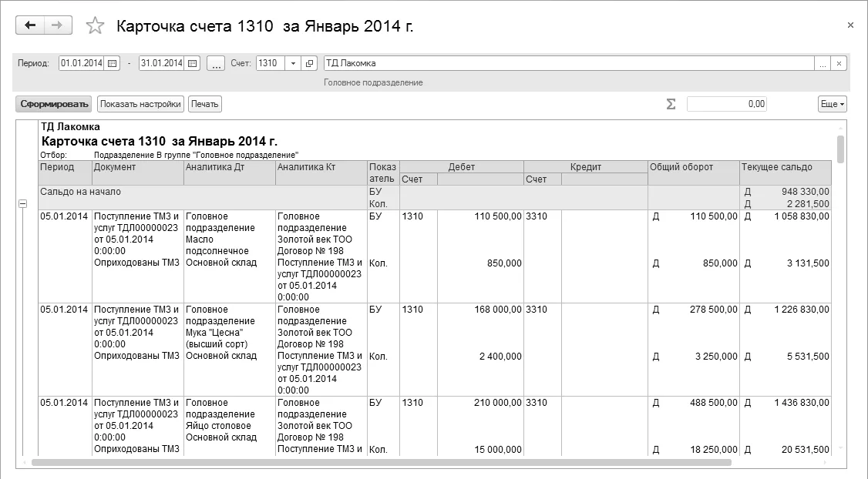Open period selection ellipsis button
This screenshot has height=479, width=868.
click(216, 64)
